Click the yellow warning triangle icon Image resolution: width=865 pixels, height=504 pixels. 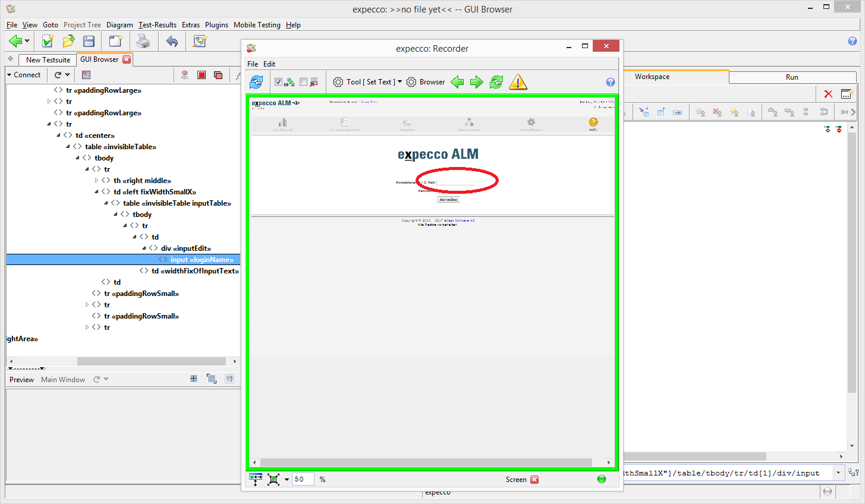click(518, 82)
